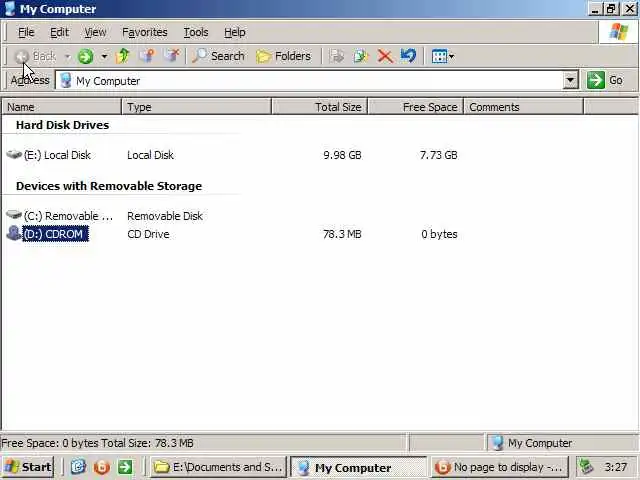This screenshot has height=480, width=640.
Task: Launch blue Internet Explorer quick launch icon
Action: [78, 467]
